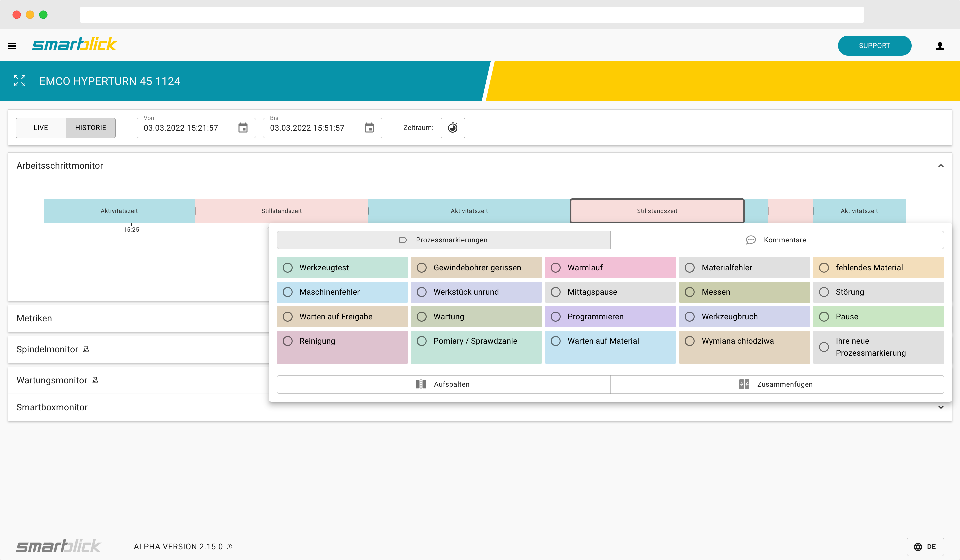This screenshot has width=960, height=560.
Task: Switch to the LIVE view
Action: click(40, 128)
